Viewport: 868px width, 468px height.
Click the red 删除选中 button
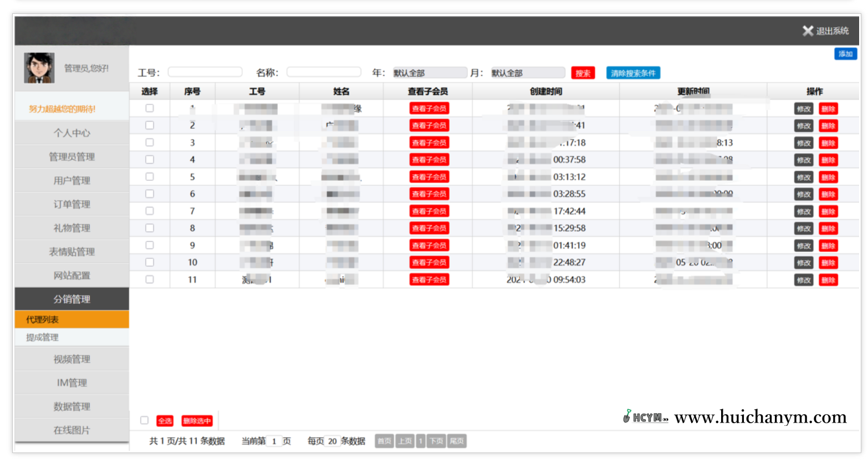pos(197,421)
